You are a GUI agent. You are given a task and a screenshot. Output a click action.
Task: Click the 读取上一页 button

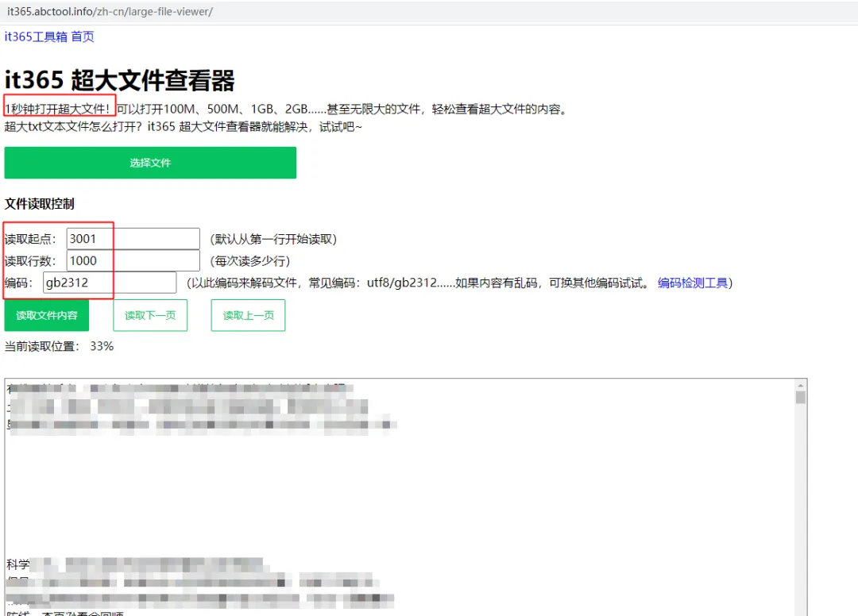coord(249,315)
